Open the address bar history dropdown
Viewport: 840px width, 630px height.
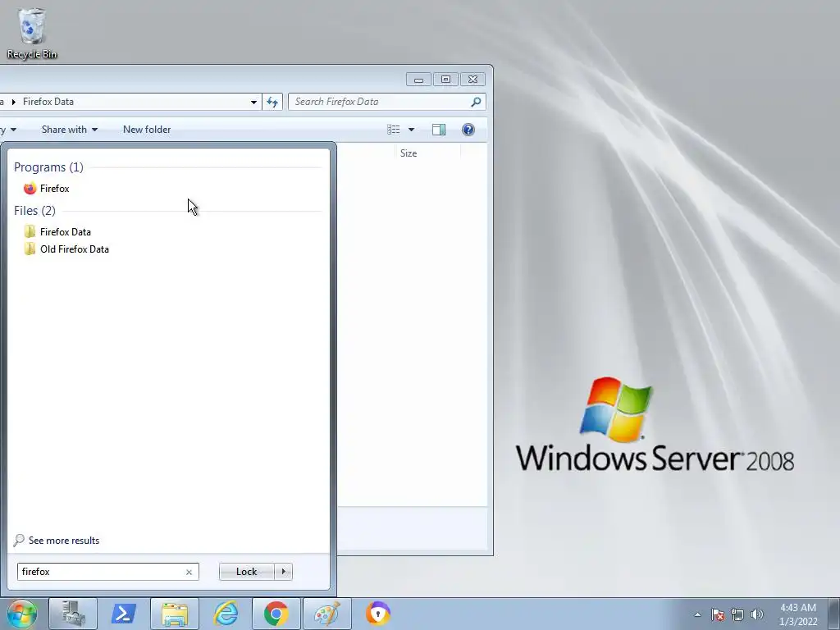click(253, 102)
